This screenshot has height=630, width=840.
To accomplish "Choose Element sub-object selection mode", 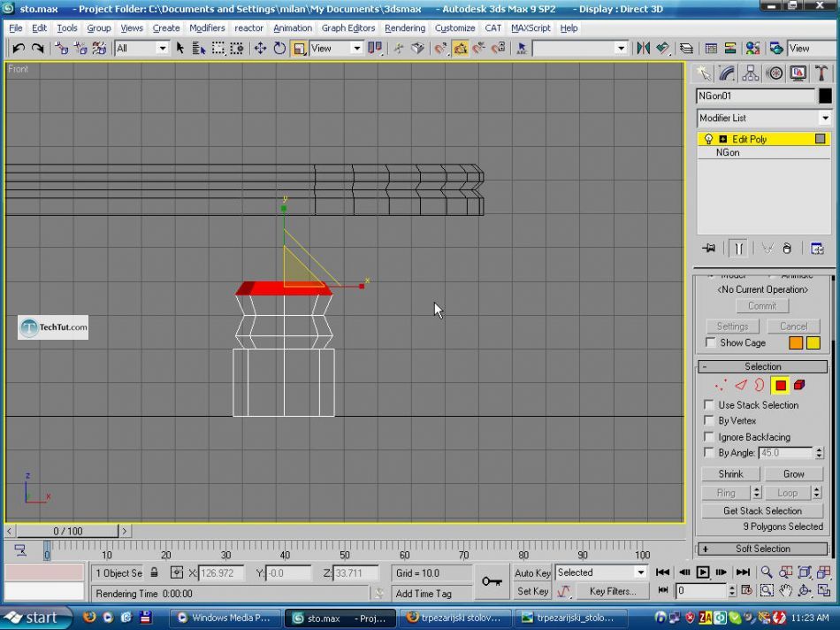I will coord(799,385).
